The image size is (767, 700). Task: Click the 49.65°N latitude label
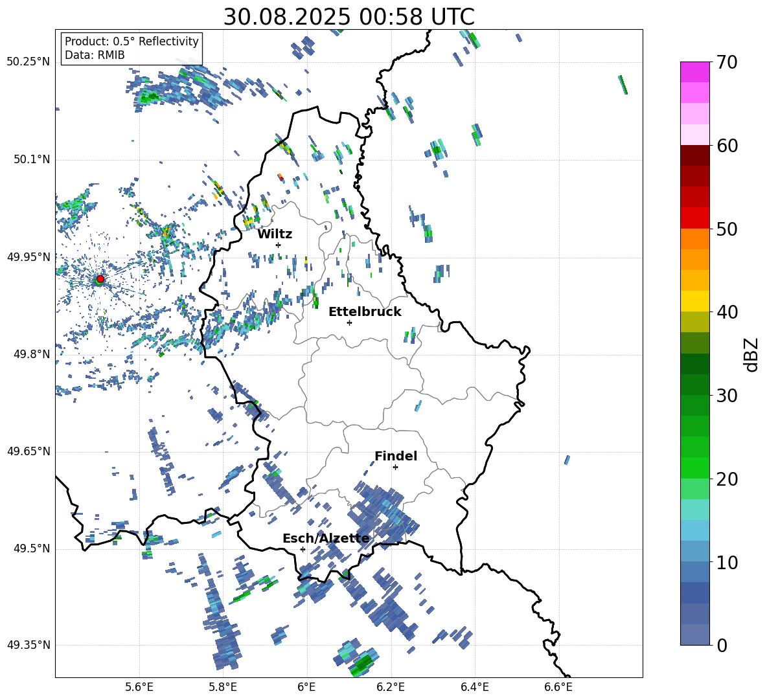pos(29,451)
